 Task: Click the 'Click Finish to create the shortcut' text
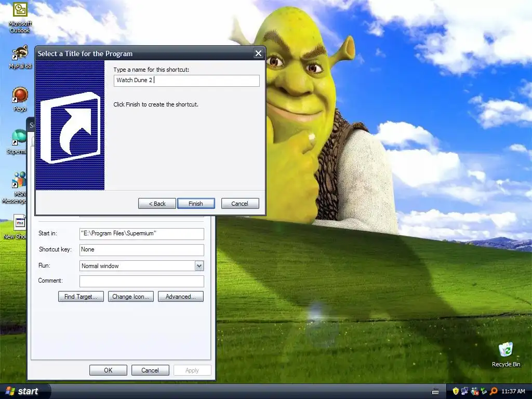point(156,104)
